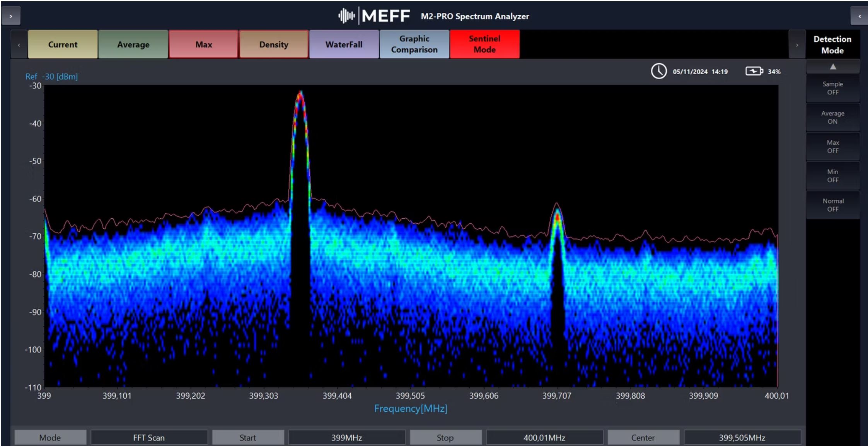868x447 pixels.
Task: Toggle Max detection OFF button
Action: click(832, 147)
